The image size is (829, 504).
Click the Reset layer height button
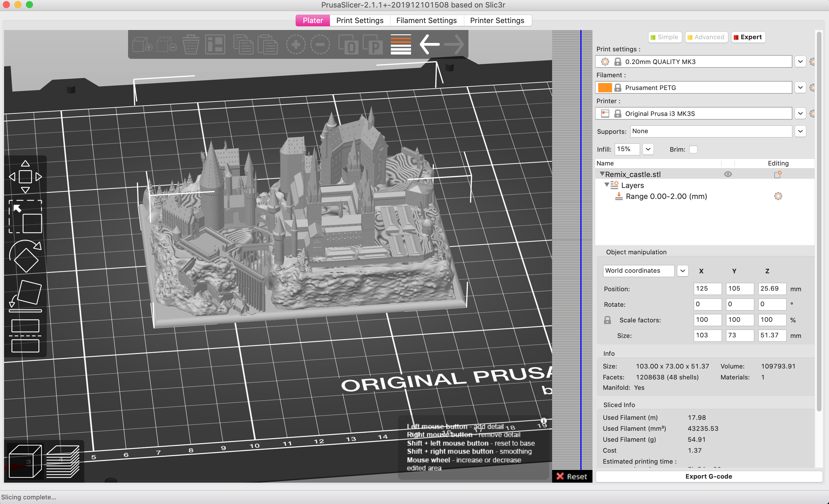[x=572, y=476]
